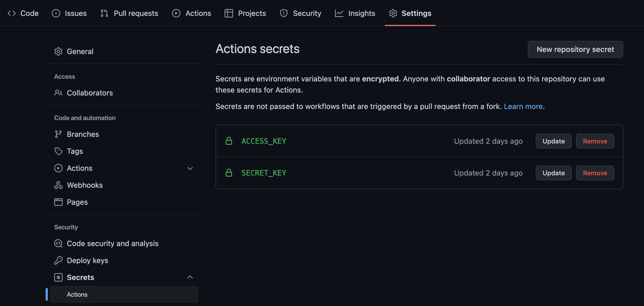The width and height of the screenshot is (644, 306).
Task: Remove the ACCESS_KEY secret
Action: click(595, 141)
